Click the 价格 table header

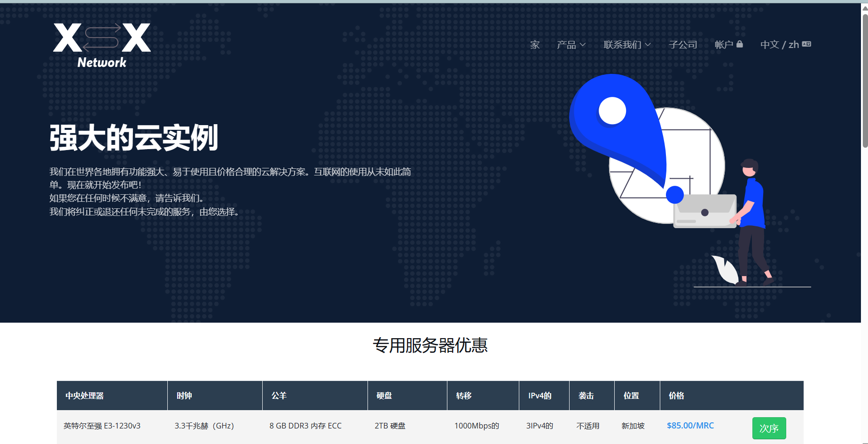tap(678, 395)
